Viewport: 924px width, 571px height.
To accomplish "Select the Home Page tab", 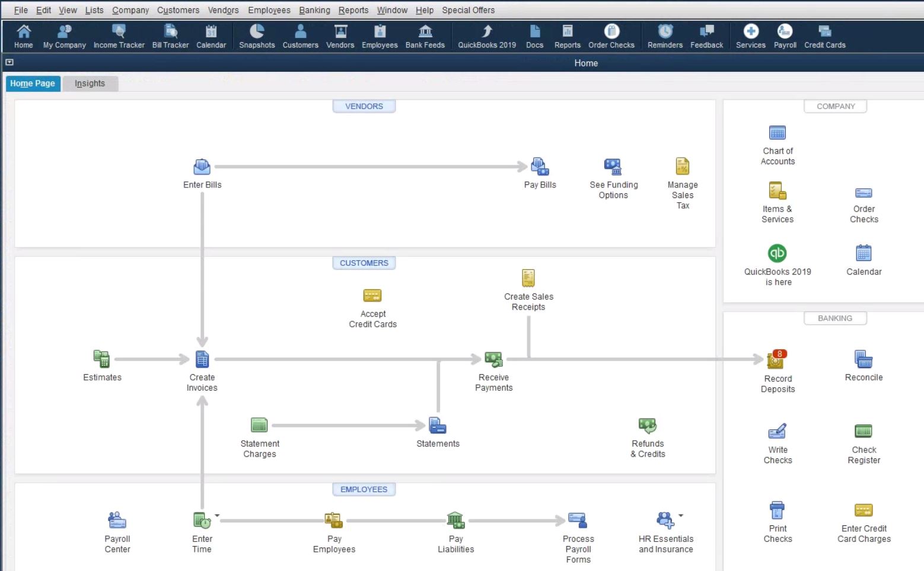I will (x=33, y=84).
